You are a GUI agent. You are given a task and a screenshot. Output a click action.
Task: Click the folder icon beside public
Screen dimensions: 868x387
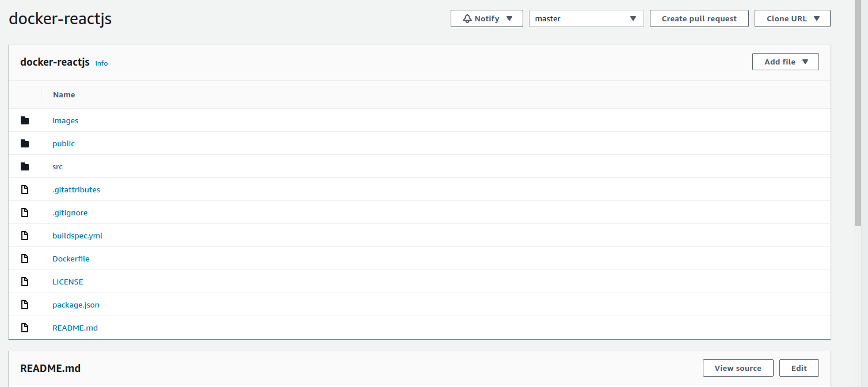25,143
